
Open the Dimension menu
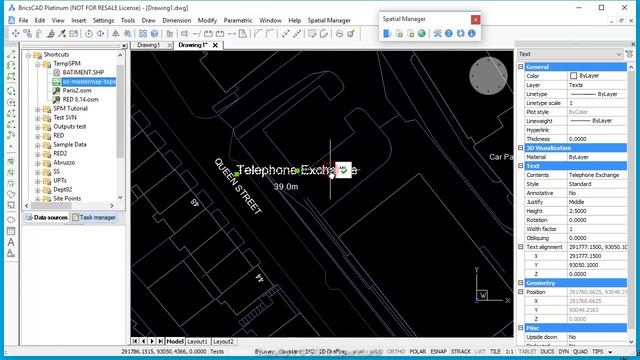point(176,20)
